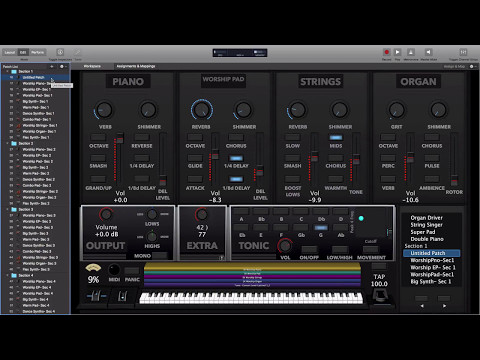Select Worship EP- Sec 1 in patch selector
This screenshot has height=360, width=480.
pos(432,267)
